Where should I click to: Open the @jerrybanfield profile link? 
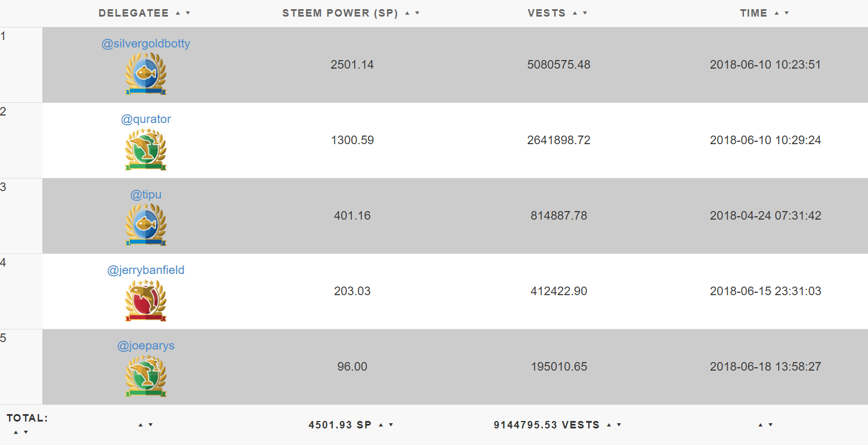click(146, 271)
